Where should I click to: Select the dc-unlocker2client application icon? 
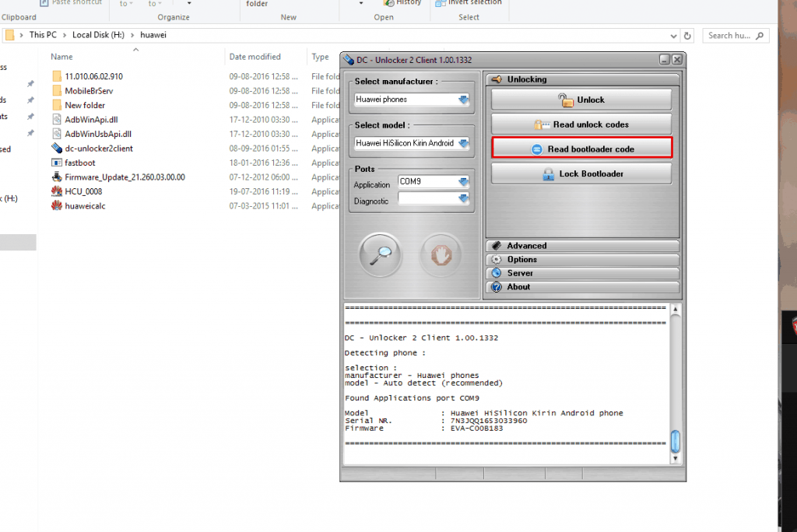57,149
